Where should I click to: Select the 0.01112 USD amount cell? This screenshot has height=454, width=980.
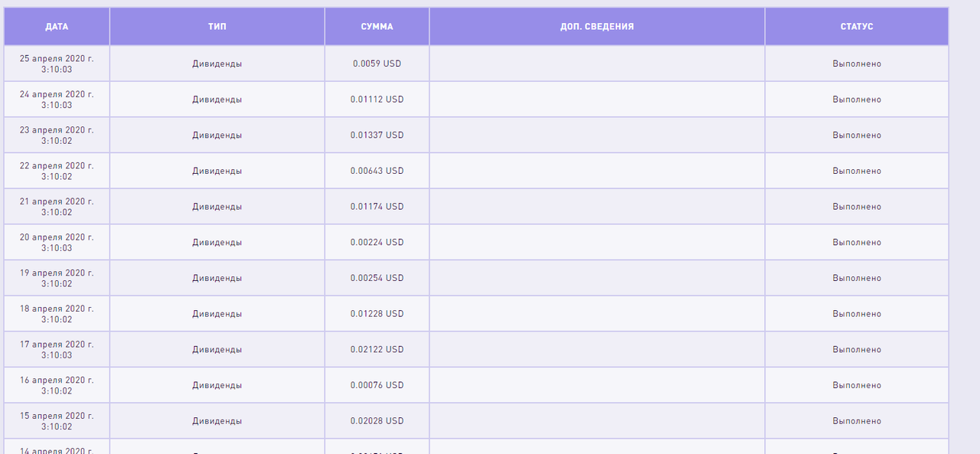pos(377,100)
